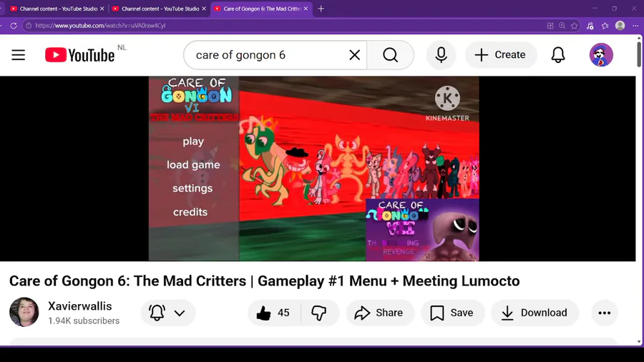Run search with the magnifier button

390,55
